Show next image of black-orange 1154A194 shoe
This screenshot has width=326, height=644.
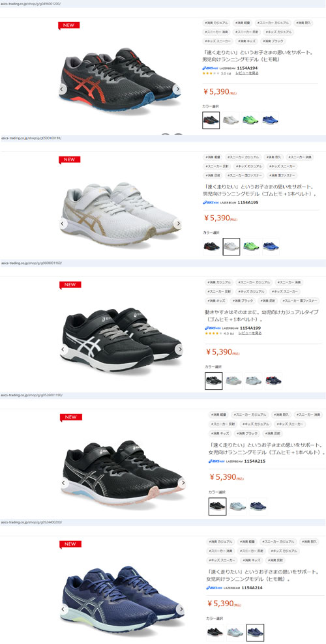[177, 89]
